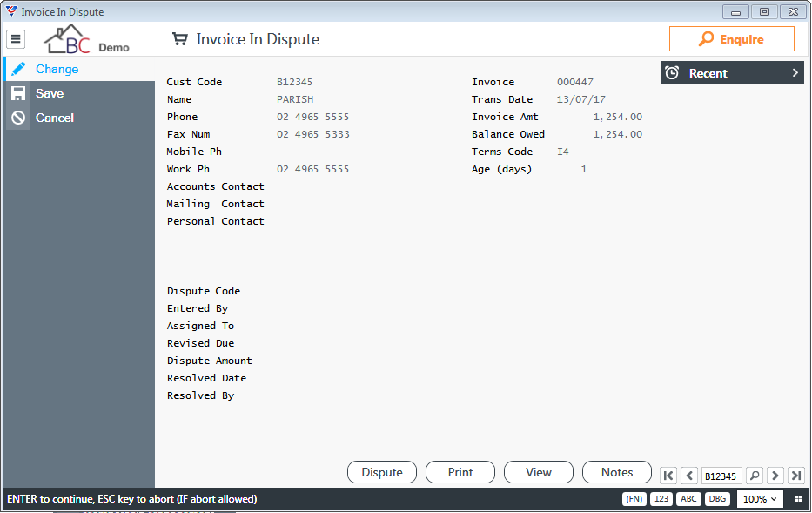The height and width of the screenshot is (513, 812).
Task: Click the Assigned To label
Action: coord(200,326)
